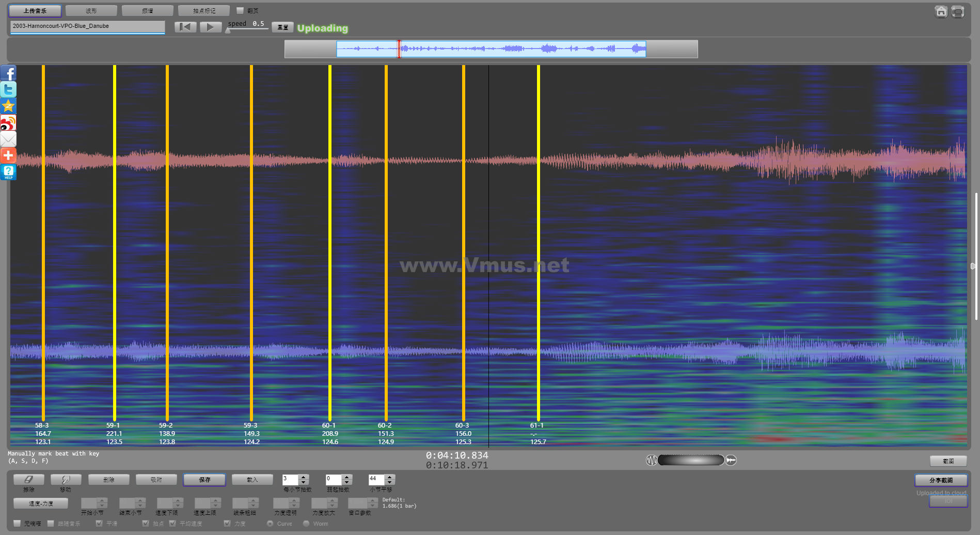Image resolution: width=980 pixels, height=535 pixels.
Task: Select the beat marker labeled 60-1
Action: tap(330, 243)
